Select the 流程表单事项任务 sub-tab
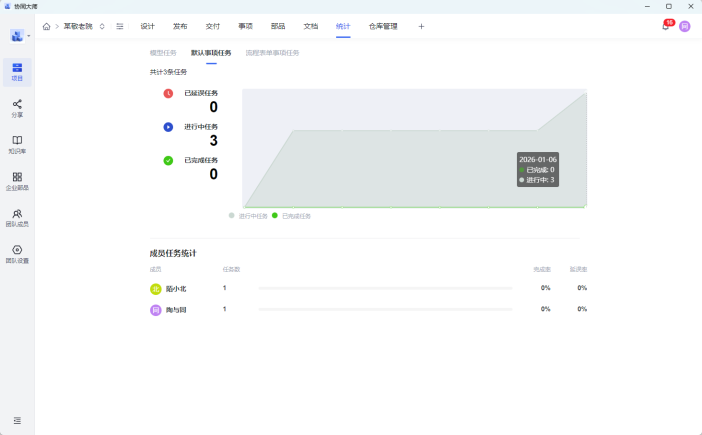Viewport: 702px width, 435px height. (x=272, y=52)
